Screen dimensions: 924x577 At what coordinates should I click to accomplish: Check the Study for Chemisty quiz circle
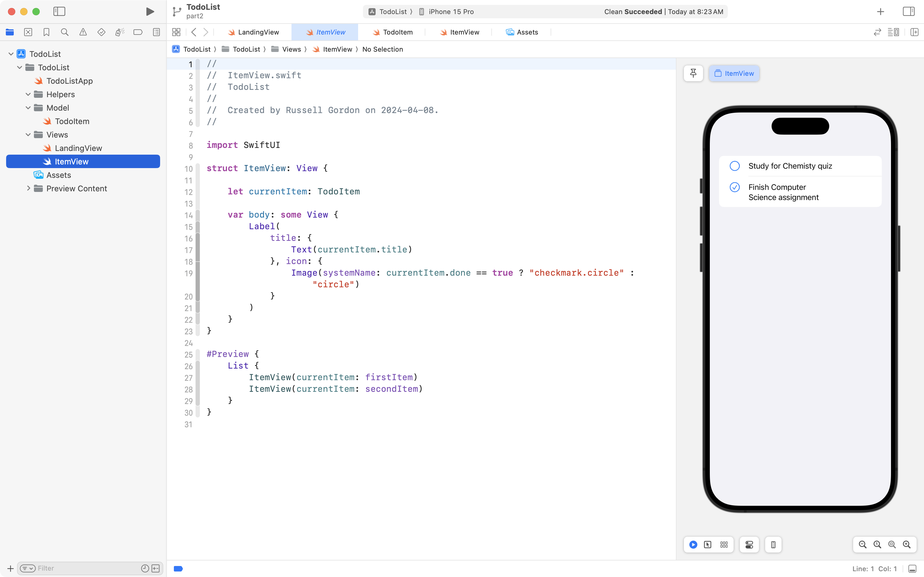pyautogui.click(x=734, y=166)
